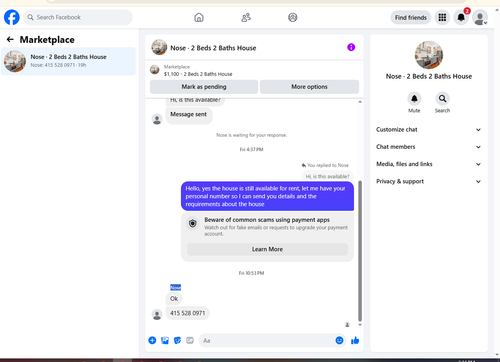Click the small Marketplace listing thumbnail
The width and height of the screenshot is (500, 362).
tap(155, 70)
